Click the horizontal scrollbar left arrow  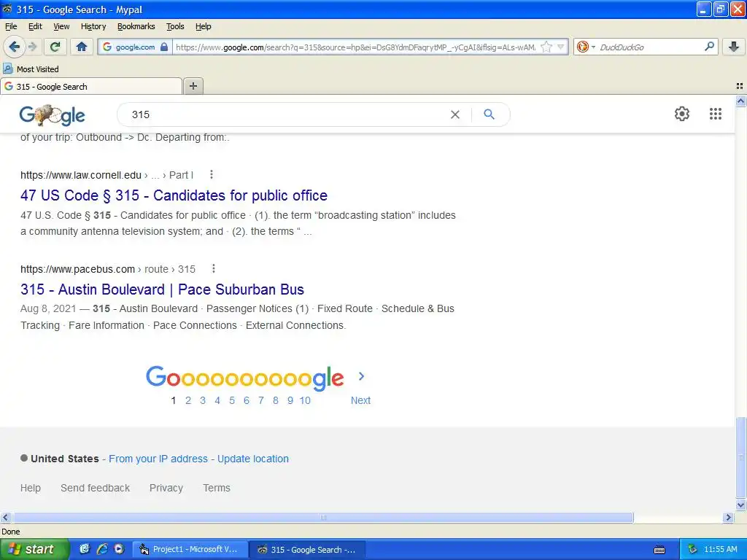click(x=5, y=517)
